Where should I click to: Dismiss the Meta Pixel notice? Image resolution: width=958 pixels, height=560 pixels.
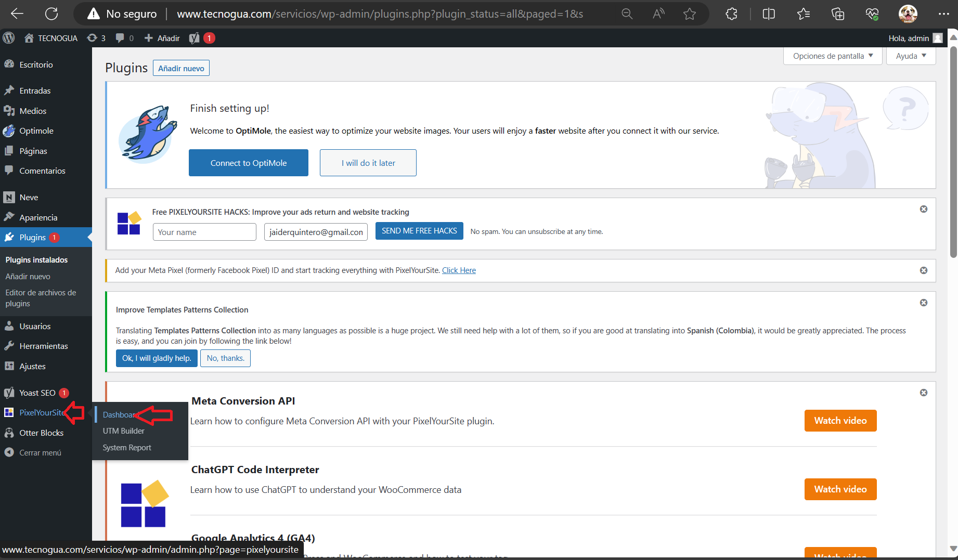[924, 270]
